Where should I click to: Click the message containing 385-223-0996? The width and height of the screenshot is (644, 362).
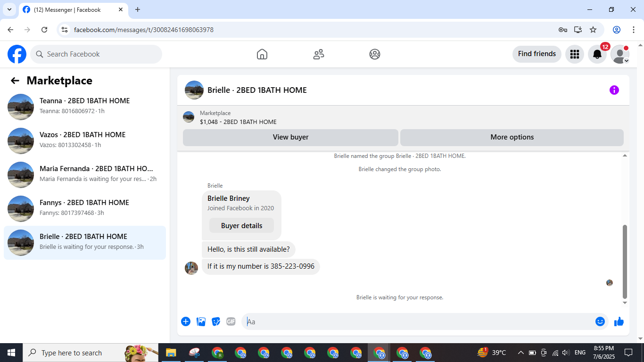click(x=261, y=266)
